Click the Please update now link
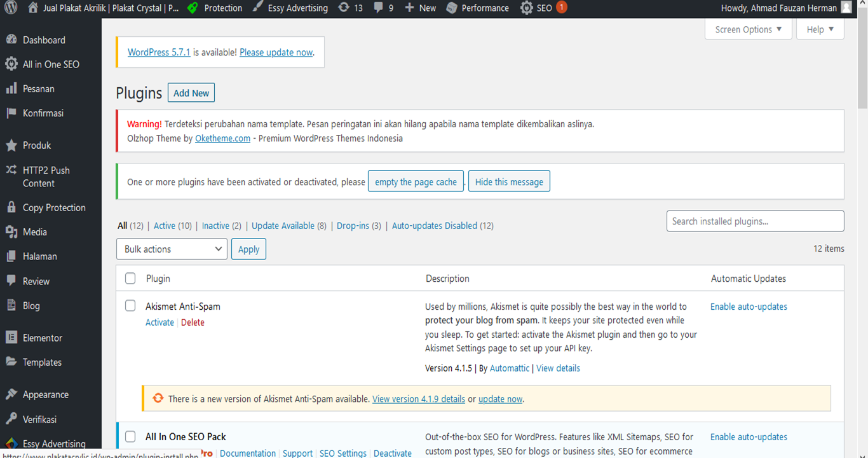 tap(276, 52)
